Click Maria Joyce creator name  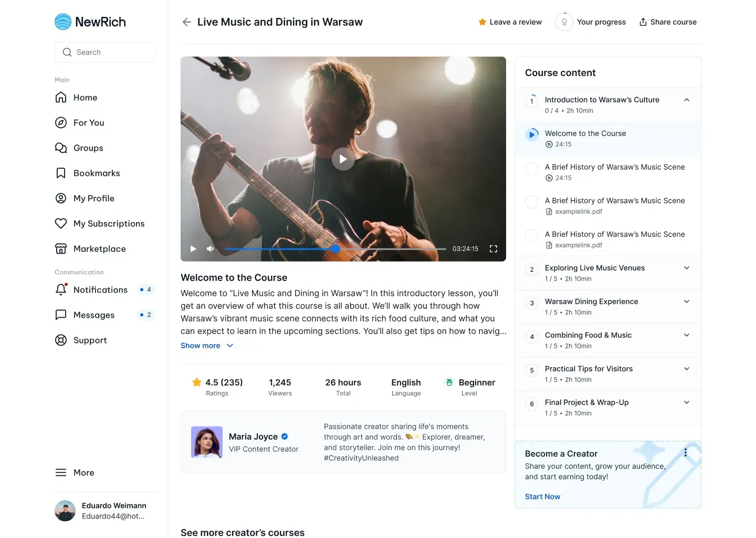253,436
